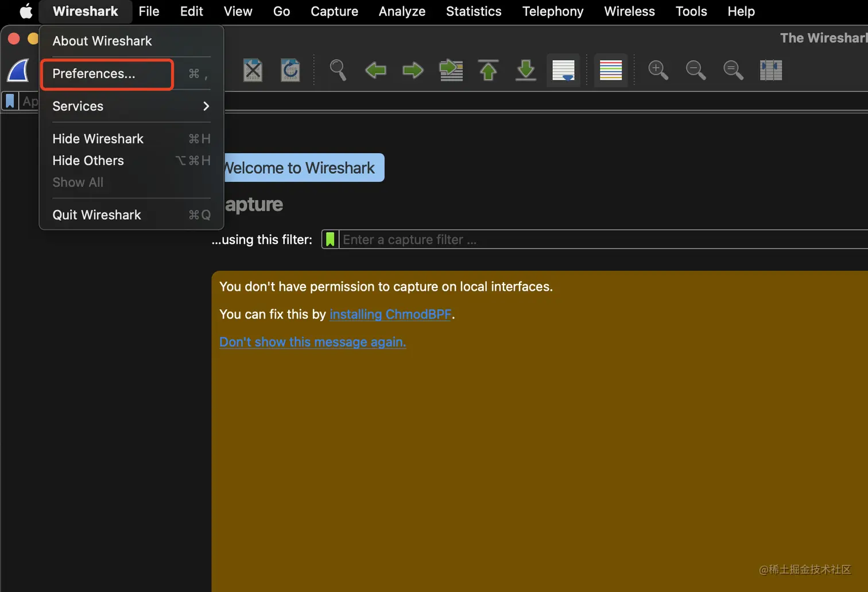
Task: Select About Wireshark menu entry
Action: pyautogui.click(x=131, y=41)
